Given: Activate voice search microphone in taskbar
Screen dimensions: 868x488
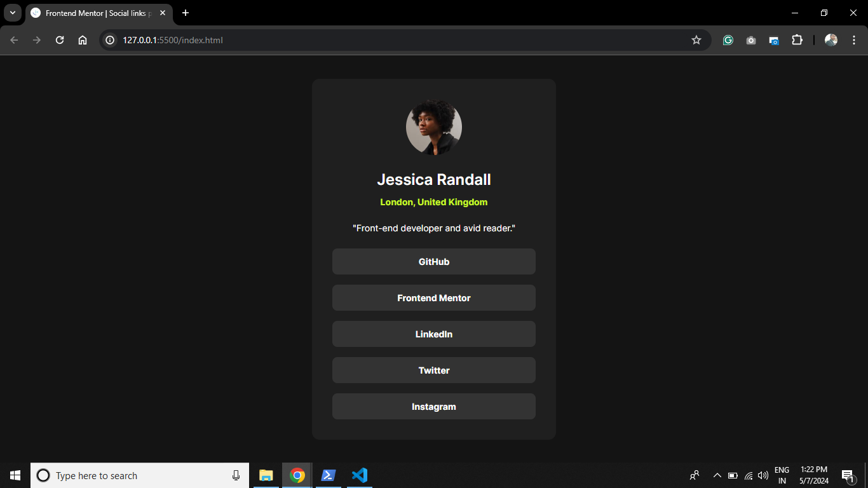Looking at the screenshot, I should 236,475.
